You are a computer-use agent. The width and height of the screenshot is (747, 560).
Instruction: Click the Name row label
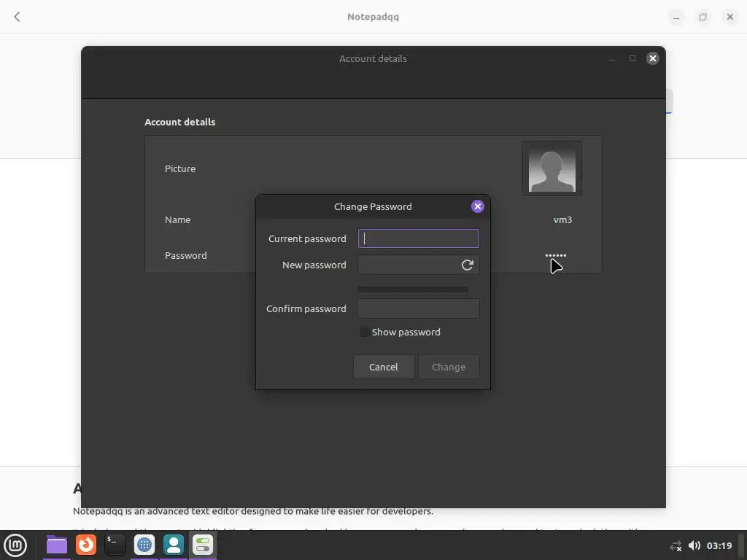(x=178, y=220)
